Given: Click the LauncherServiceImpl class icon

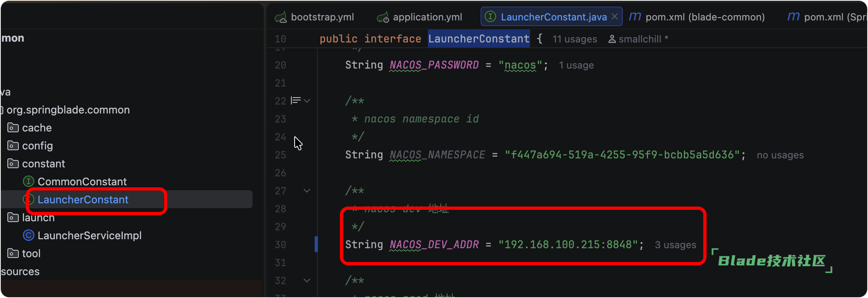Looking at the screenshot, I should point(29,236).
